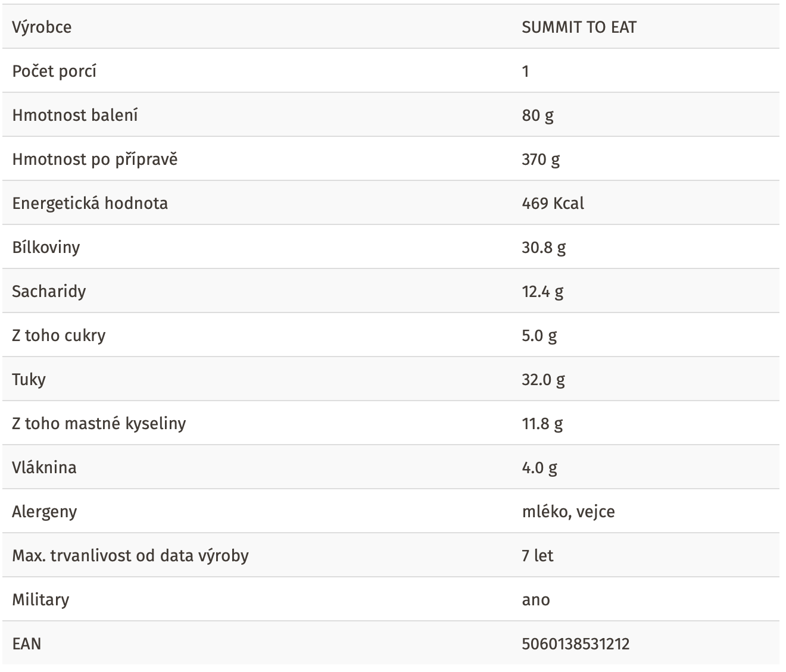Click the Výrobce row label
The height and width of the screenshot is (672, 786).
(x=42, y=27)
